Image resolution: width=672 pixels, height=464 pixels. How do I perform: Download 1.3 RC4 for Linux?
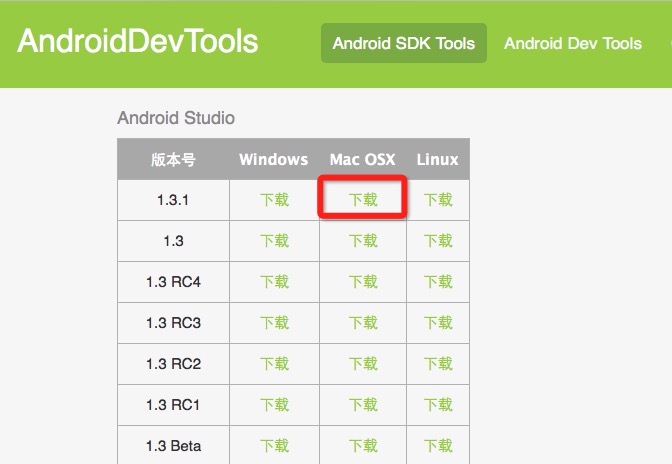coord(438,282)
